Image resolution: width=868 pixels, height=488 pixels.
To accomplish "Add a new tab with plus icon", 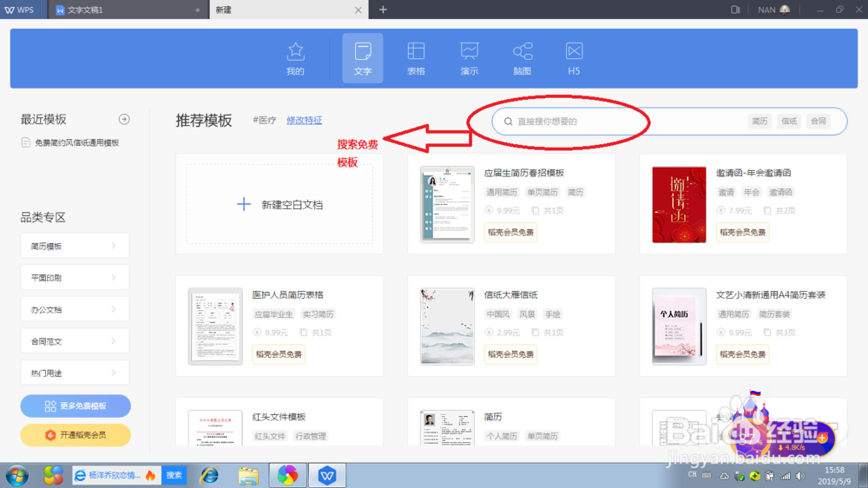I will (x=383, y=10).
